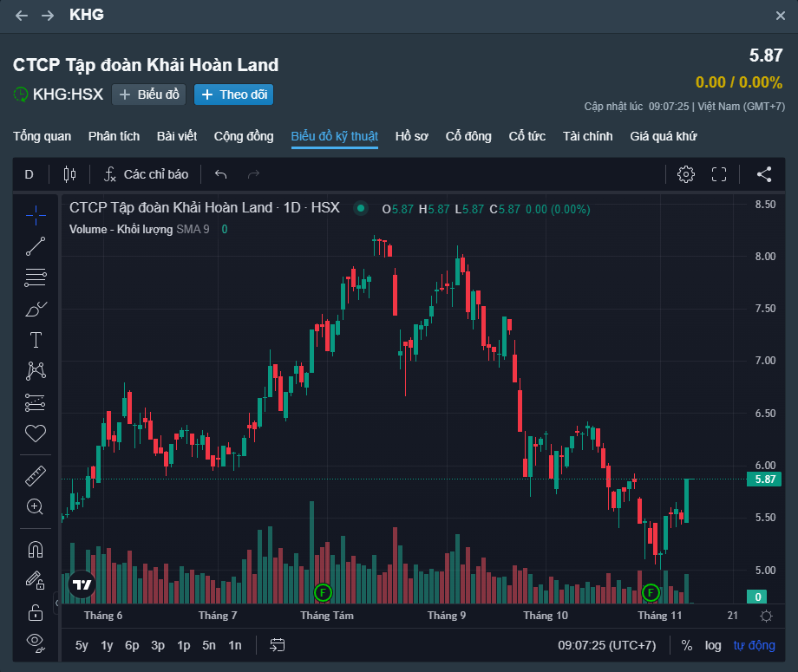View the Cổ đông tab

468,136
